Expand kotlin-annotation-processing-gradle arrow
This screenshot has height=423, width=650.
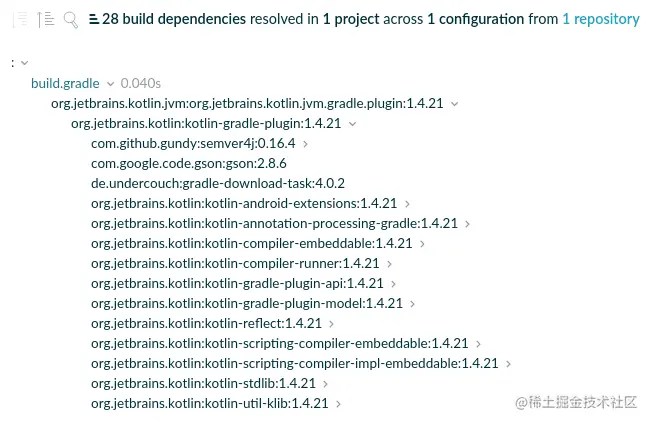pyautogui.click(x=467, y=223)
